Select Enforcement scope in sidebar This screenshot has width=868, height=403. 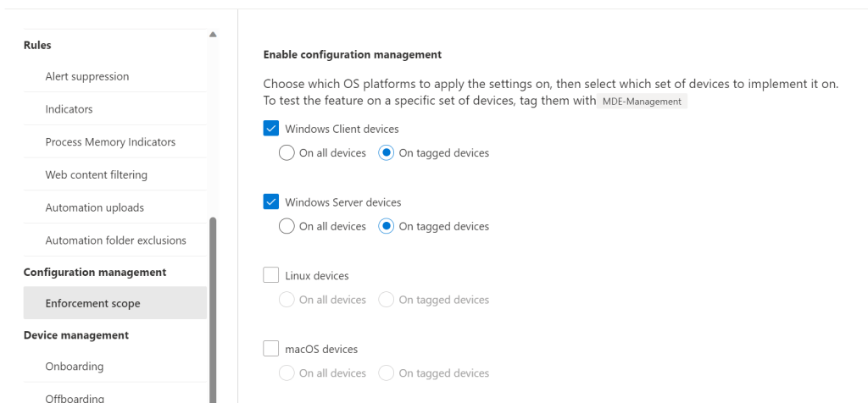click(x=93, y=303)
